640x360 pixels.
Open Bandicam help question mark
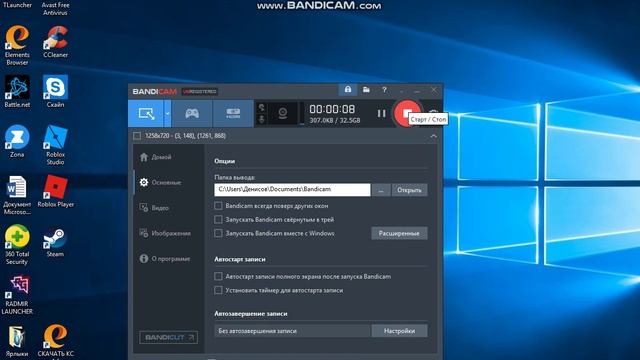(x=384, y=89)
